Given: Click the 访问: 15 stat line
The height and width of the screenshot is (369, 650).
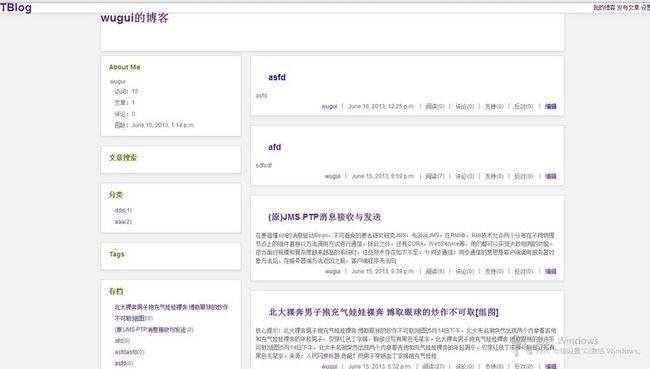Looking at the screenshot, I should [126, 91].
